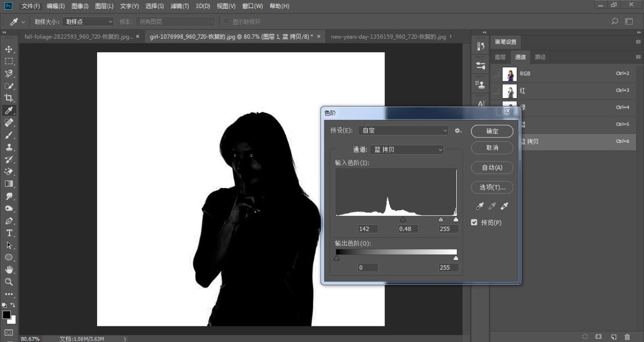
Task: Expand the 取样大小 sample size dropdown
Action: pyautogui.click(x=88, y=22)
